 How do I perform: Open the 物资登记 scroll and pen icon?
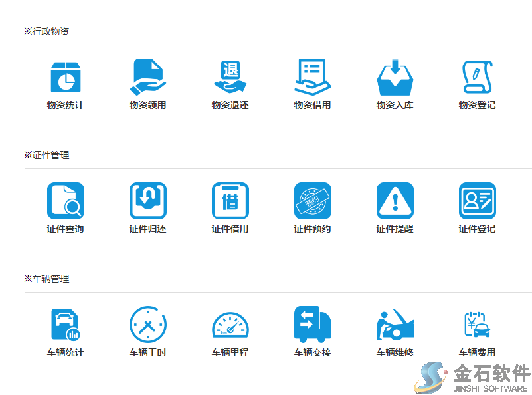[x=477, y=77]
